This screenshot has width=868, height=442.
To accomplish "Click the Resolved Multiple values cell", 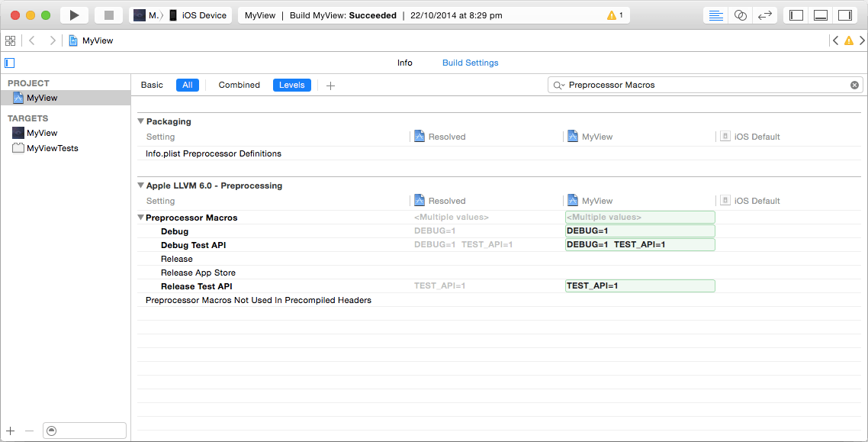I will [x=451, y=218].
